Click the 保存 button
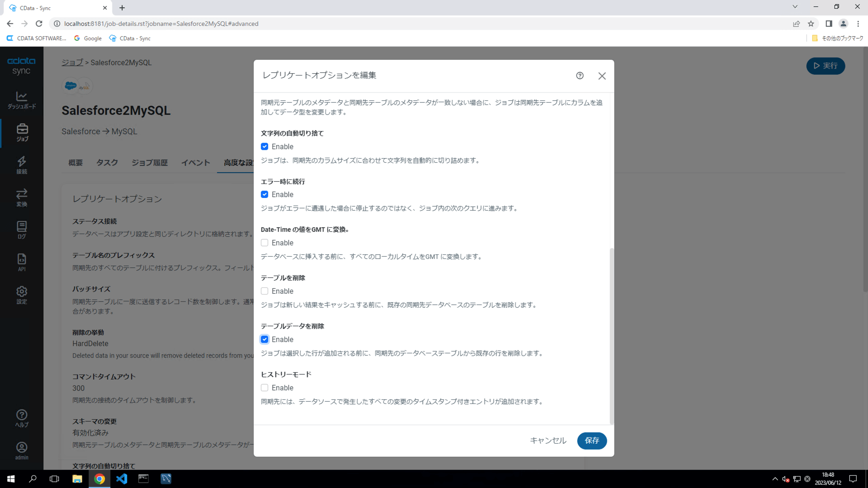The height and width of the screenshot is (488, 868). tap(592, 441)
